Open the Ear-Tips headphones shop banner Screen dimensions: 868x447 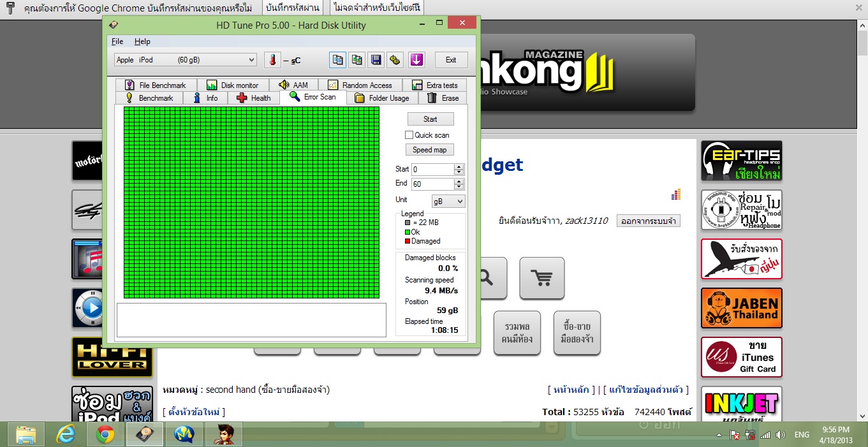click(742, 161)
